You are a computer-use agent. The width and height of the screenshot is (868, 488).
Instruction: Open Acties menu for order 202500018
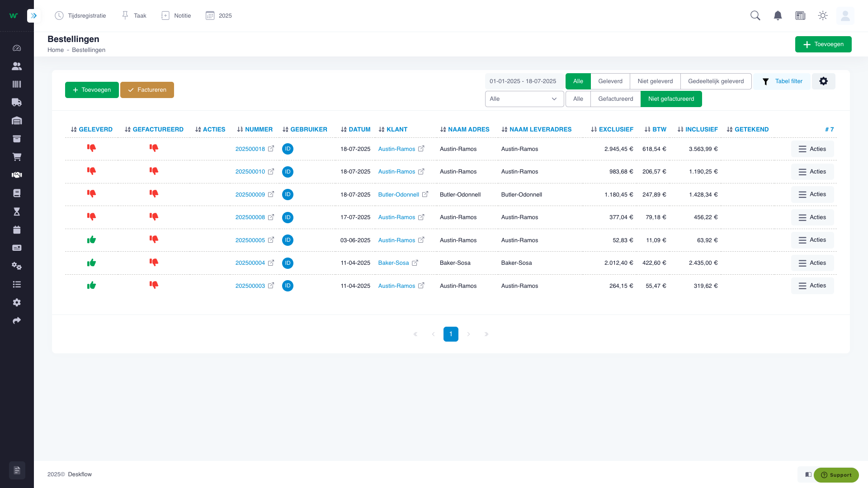click(812, 149)
